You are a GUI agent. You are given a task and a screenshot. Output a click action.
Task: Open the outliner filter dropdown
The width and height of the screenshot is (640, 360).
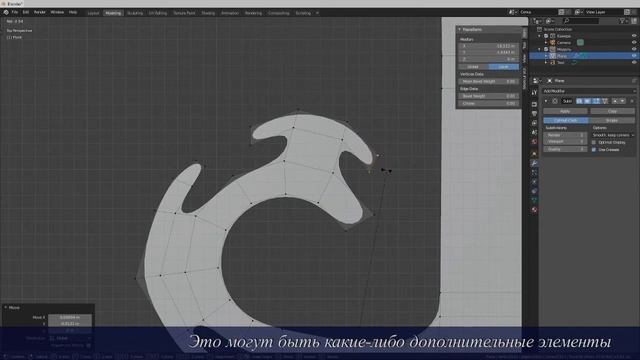[623, 21]
